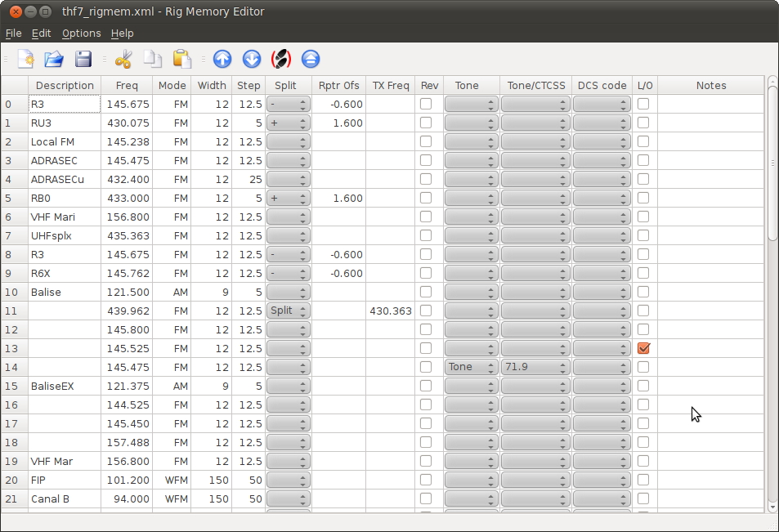This screenshot has width=779, height=532.
Task: Open the Help menu
Action: pos(122,34)
